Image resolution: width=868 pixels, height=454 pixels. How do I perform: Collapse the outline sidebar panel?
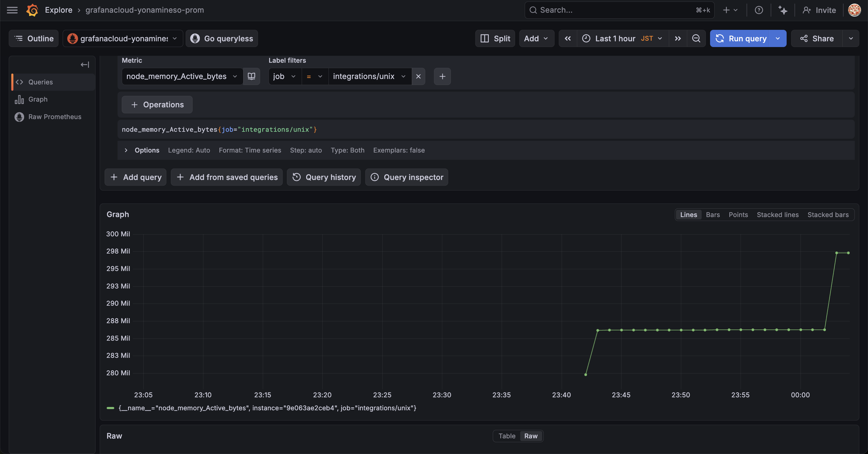click(85, 65)
